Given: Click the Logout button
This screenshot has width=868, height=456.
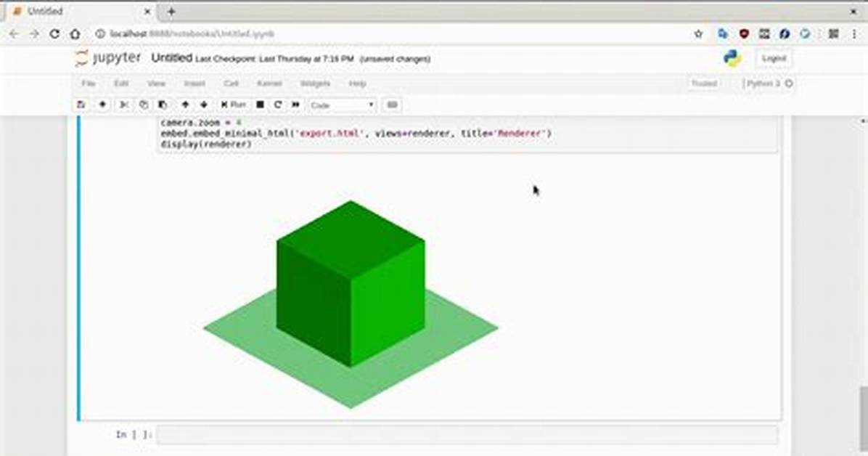Looking at the screenshot, I should (774, 58).
